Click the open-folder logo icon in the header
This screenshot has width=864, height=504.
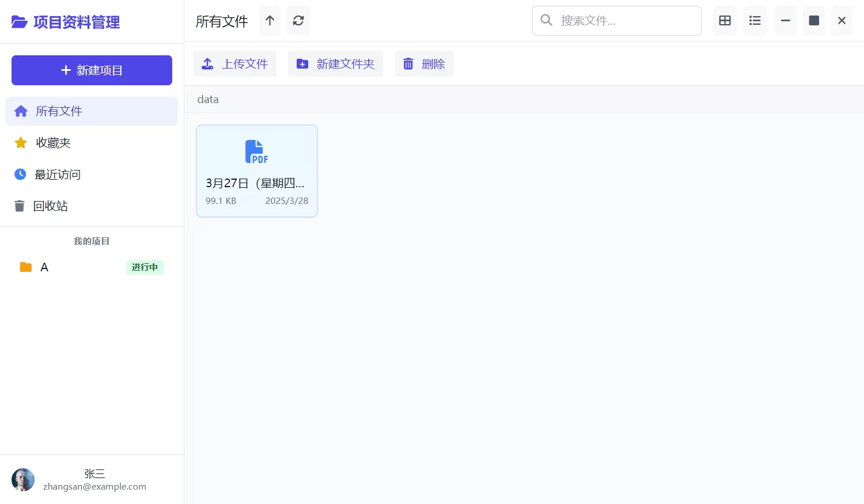coord(20,22)
